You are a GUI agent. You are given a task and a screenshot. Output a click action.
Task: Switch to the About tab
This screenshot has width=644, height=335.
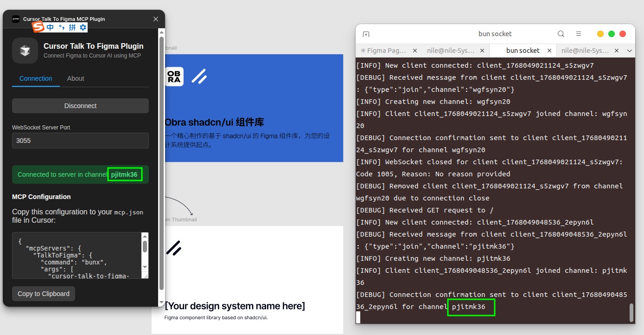(x=76, y=78)
